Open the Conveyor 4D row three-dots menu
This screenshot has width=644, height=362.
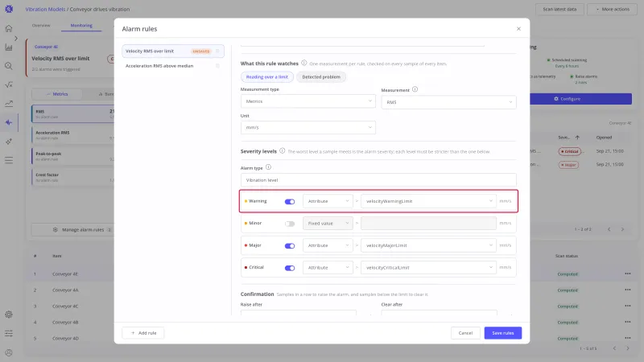point(628,338)
